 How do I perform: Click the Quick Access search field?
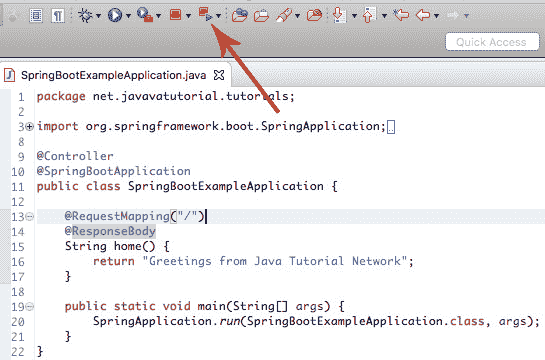492,42
